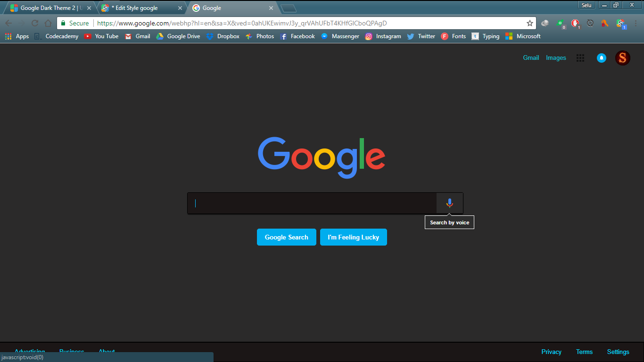
Task: Reload the current page
Action: [x=35, y=23]
